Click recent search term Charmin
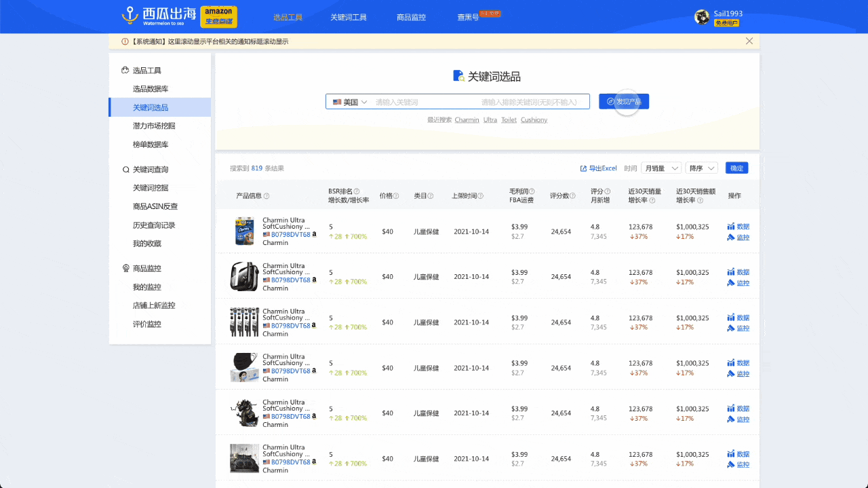This screenshot has height=488, width=868. click(467, 120)
